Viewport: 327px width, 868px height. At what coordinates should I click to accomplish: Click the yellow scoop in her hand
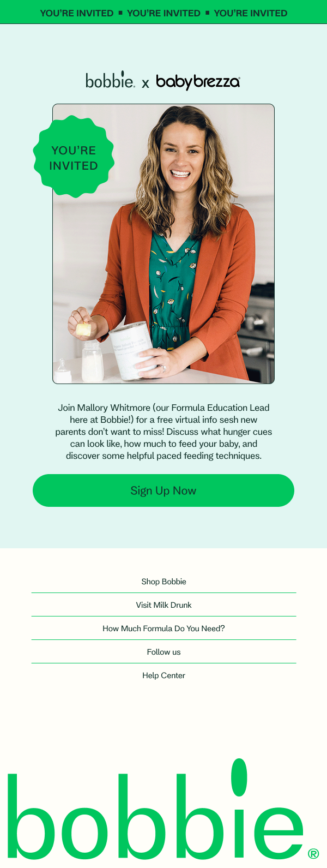(x=83, y=329)
